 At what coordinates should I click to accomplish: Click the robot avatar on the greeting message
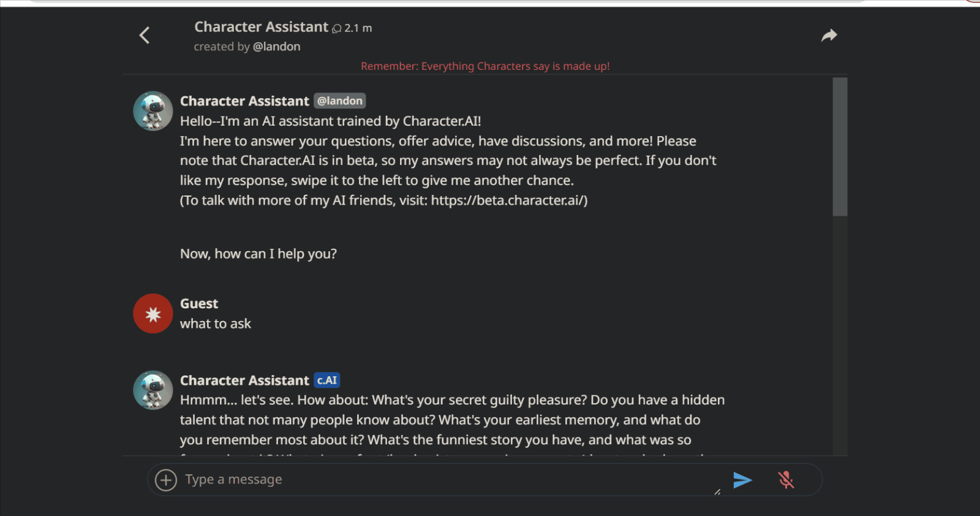153,111
